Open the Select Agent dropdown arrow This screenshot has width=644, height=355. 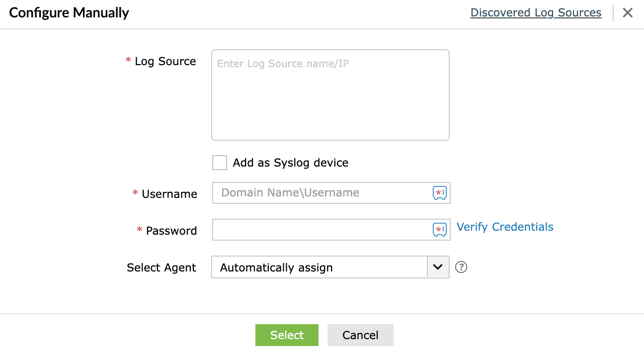438,267
